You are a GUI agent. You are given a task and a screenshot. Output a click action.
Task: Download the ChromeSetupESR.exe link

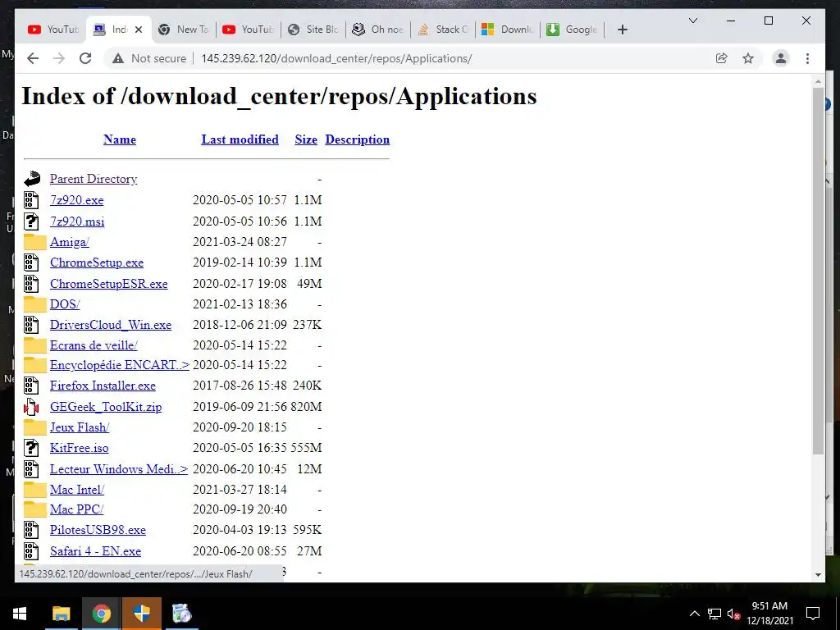click(109, 283)
